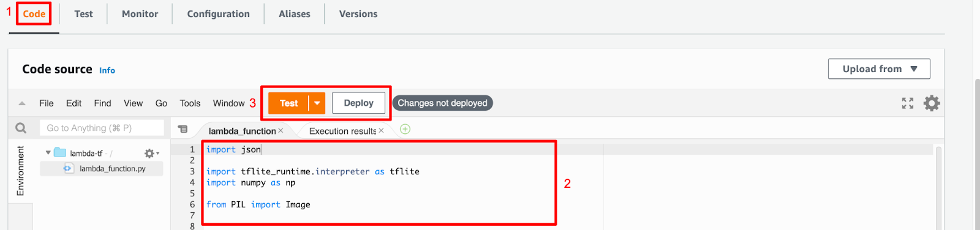Click line number 6 in the gutter
This screenshot has width=980, height=230.
[x=192, y=204]
